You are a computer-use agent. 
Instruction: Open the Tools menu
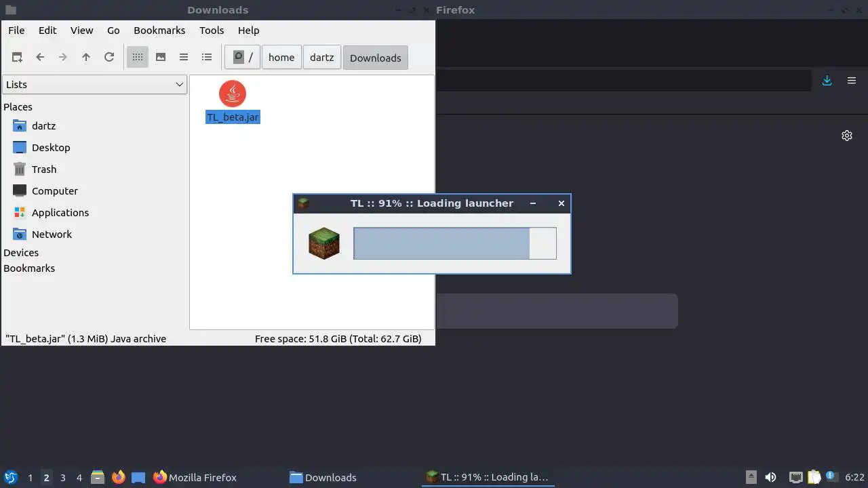212,30
